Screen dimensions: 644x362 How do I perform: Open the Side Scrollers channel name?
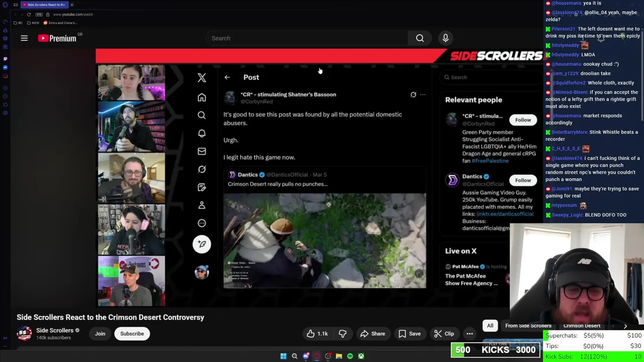coord(55,330)
